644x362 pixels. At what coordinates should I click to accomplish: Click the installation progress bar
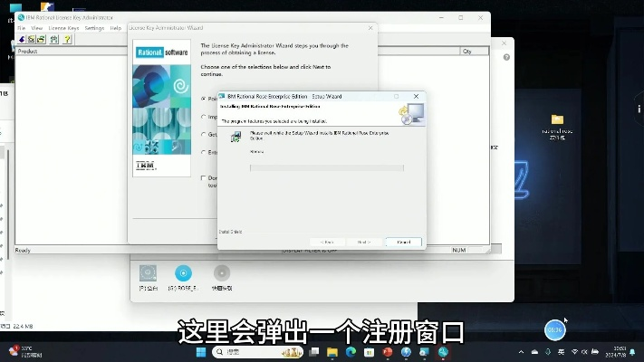tap(326, 167)
